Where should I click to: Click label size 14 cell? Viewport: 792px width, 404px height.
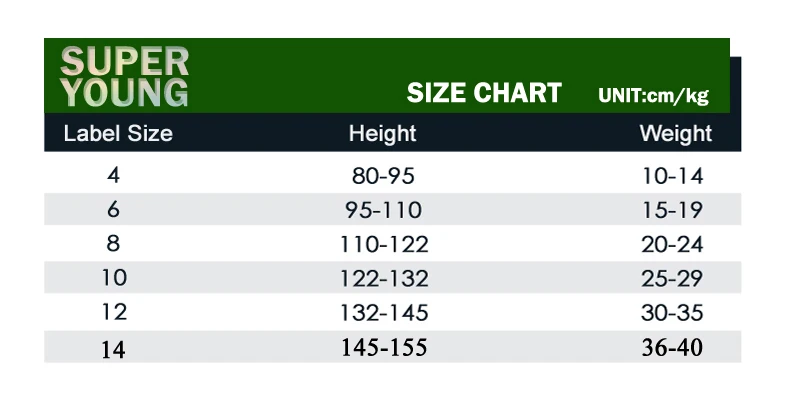113,349
